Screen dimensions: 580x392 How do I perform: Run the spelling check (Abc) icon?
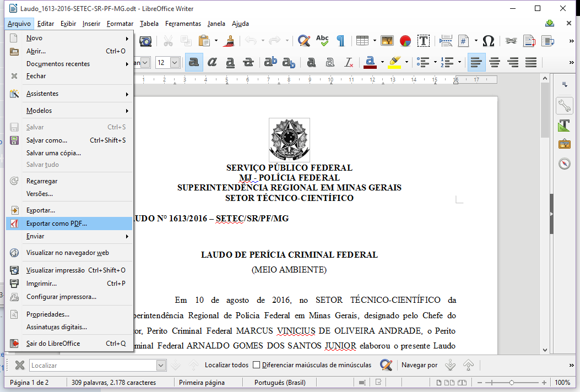coord(322,41)
